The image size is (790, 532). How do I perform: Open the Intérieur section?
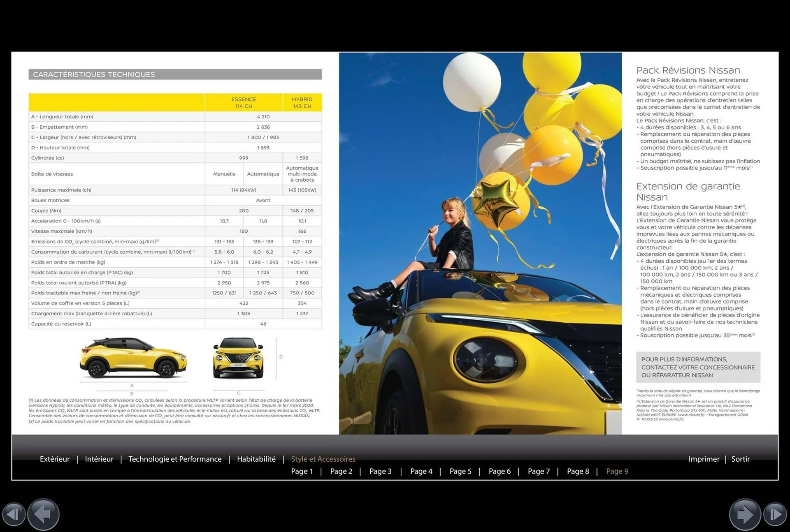[99, 459]
